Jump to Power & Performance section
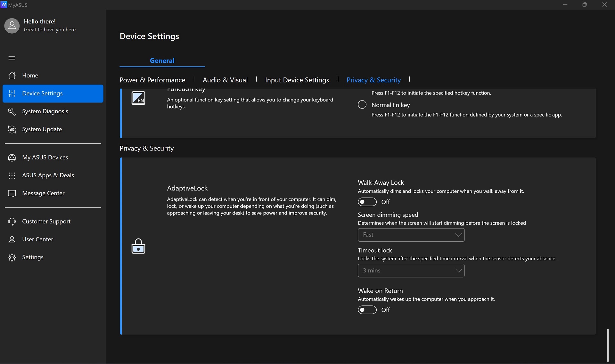615x364 pixels. tap(152, 80)
